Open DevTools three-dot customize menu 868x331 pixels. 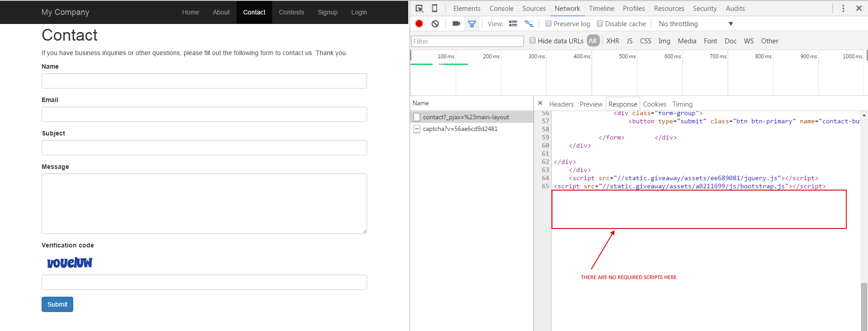pyautogui.click(x=843, y=8)
